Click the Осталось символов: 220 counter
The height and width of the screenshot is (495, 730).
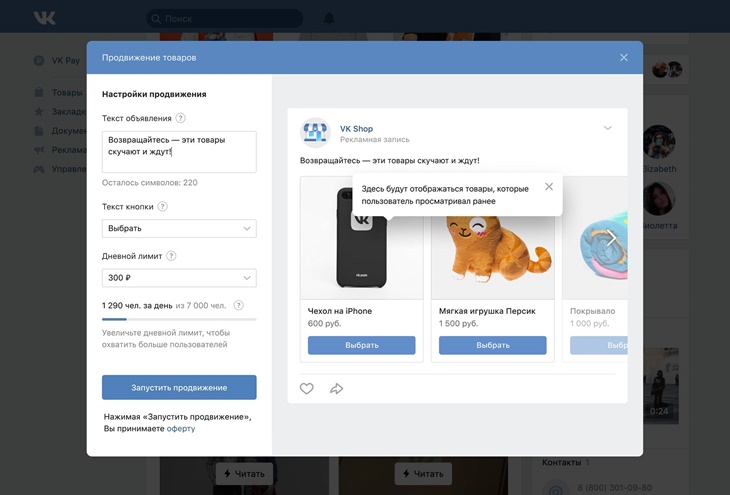click(149, 183)
